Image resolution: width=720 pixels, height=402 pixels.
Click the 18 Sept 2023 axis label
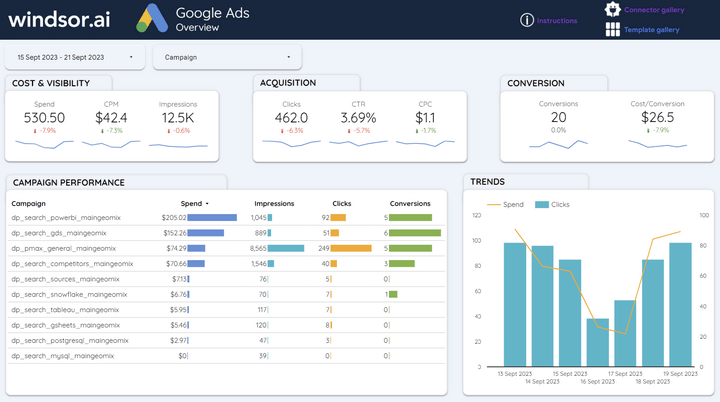pos(652,381)
